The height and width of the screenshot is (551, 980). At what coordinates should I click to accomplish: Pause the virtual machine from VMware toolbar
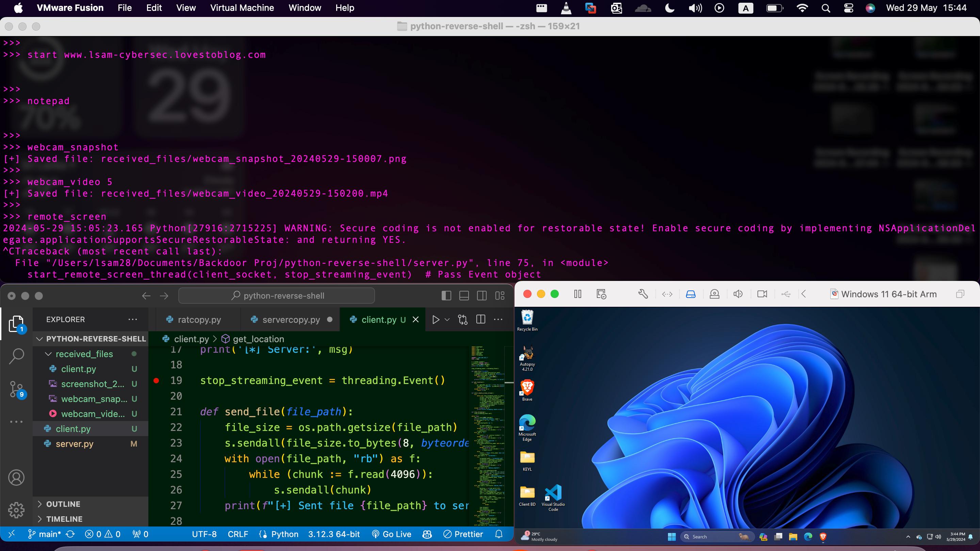(577, 294)
